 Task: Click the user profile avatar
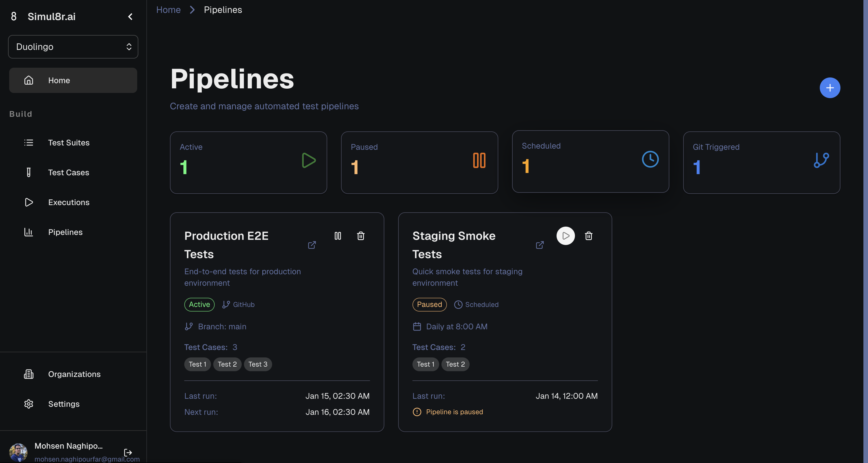[18, 452]
